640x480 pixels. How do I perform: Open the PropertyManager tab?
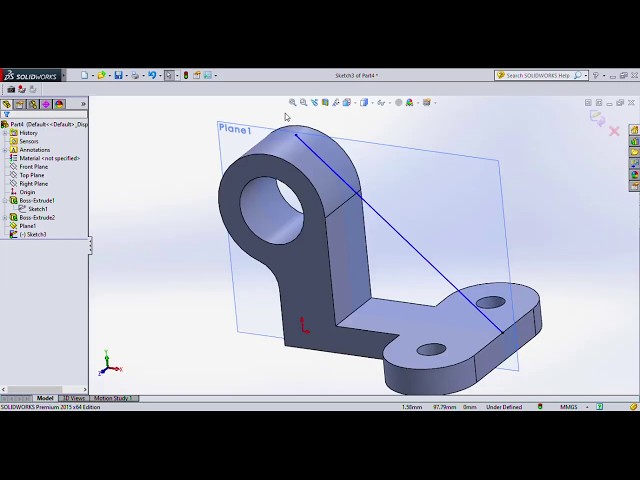pyautogui.click(x=20, y=104)
